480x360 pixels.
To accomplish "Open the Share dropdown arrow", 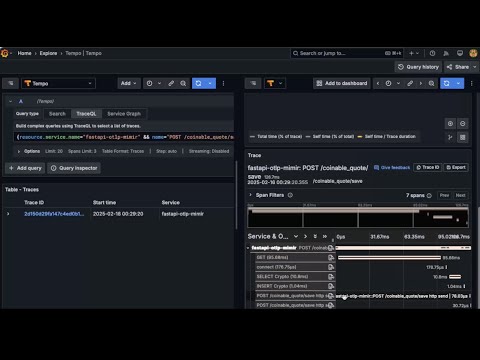I will point(475,67).
